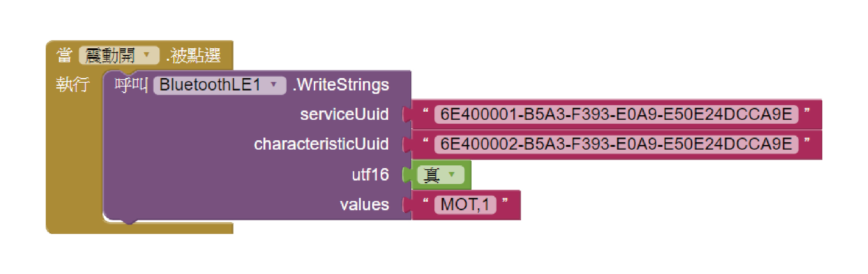Click the 6E400002 characteristic UUID text field
This screenshot has height=274, width=868.
616,144
